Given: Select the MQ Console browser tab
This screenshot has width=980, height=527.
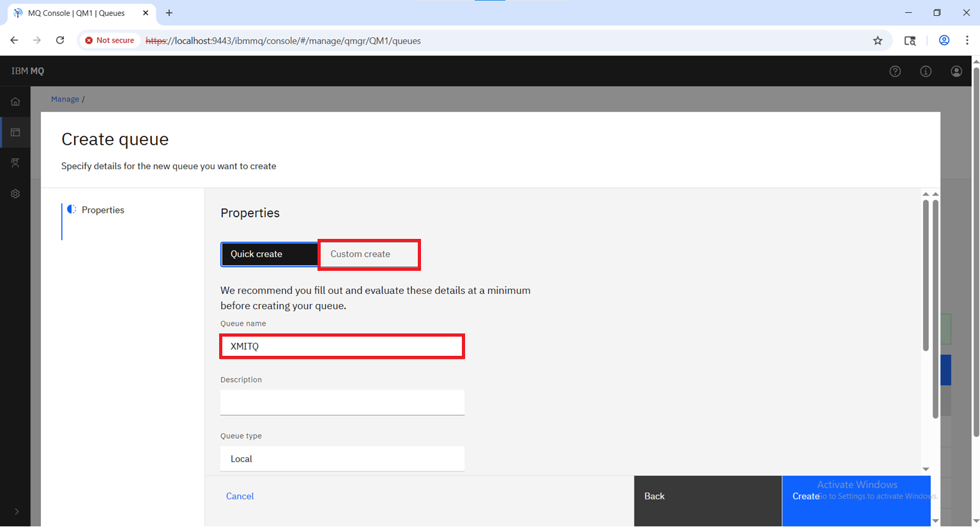Looking at the screenshot, I should [81, 13].
